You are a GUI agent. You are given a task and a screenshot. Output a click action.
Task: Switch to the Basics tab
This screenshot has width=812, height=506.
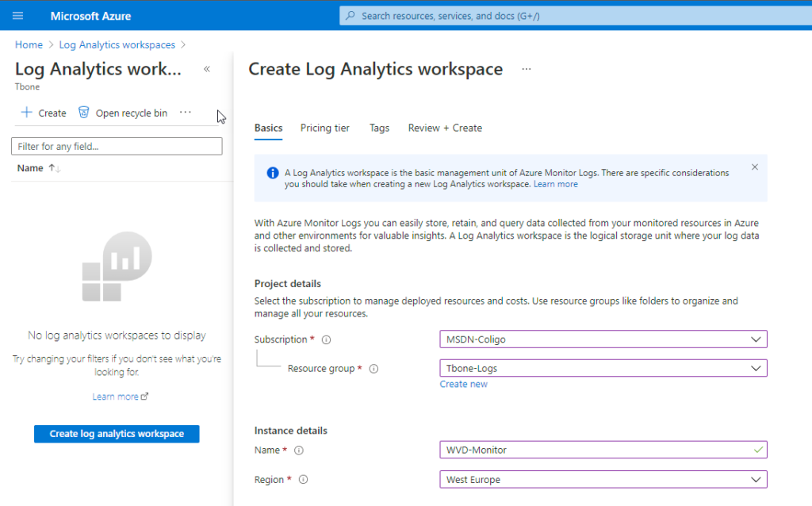pos(268,128)
